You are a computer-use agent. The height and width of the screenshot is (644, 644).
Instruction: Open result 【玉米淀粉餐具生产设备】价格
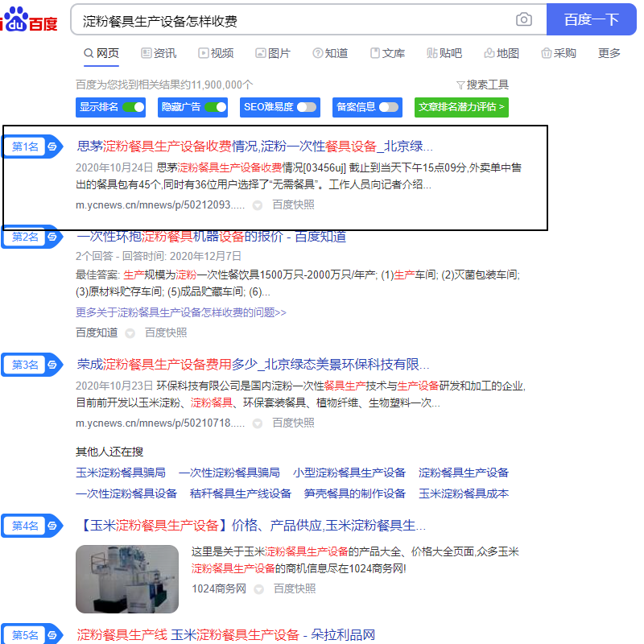coord(251,526)
